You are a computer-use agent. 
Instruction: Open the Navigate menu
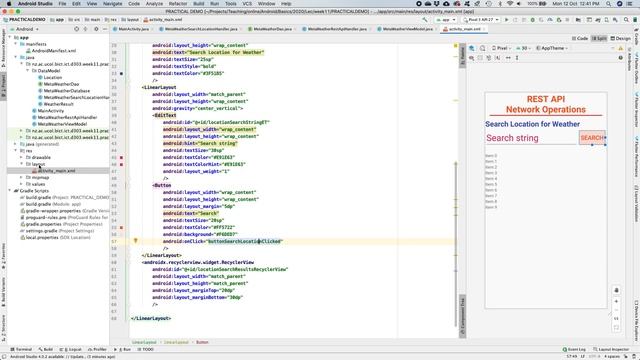coord(112,4)
